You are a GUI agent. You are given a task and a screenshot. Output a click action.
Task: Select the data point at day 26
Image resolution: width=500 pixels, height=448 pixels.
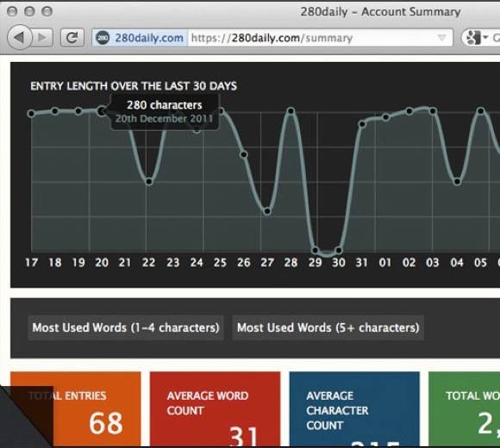pyautogui.click(x=244, y=154)
